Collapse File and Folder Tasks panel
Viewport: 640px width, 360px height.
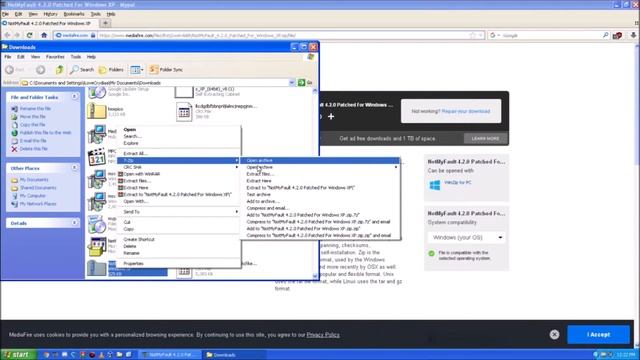coord(75,97)
